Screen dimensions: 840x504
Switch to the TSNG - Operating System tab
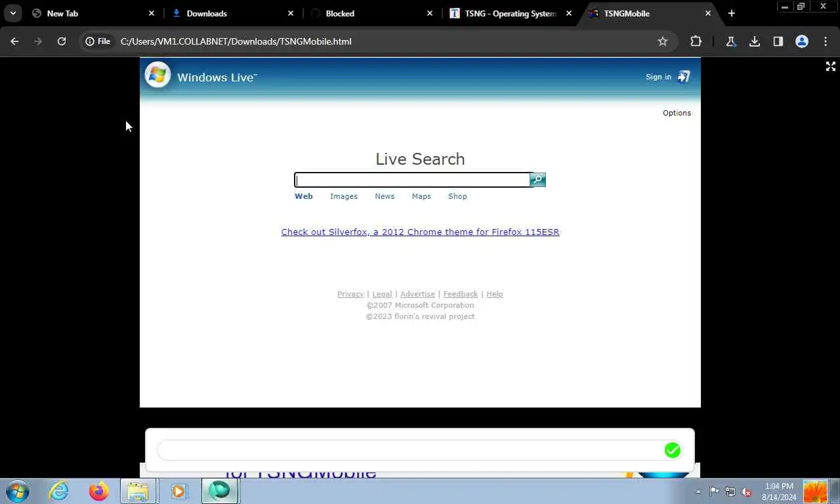509,13
